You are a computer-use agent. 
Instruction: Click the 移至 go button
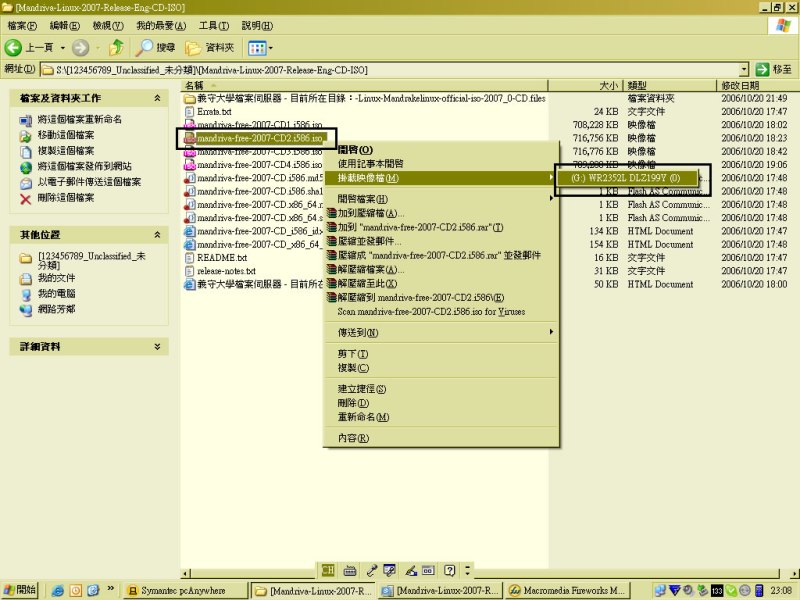(774, 69)
